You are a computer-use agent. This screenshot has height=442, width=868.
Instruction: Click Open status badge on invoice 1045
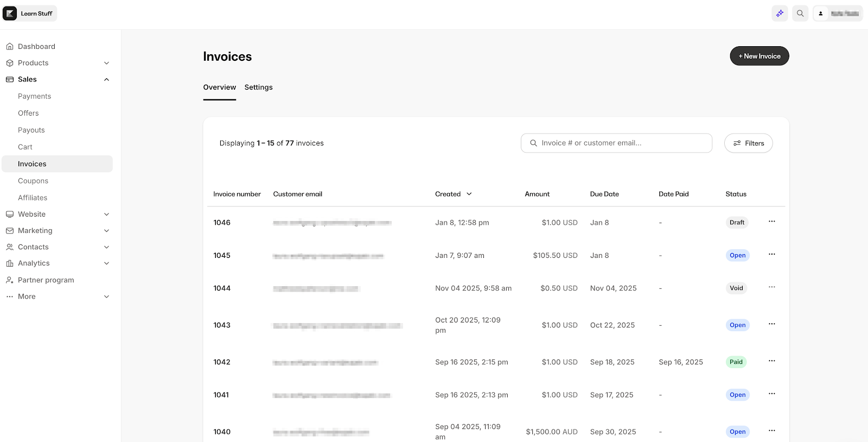737,255
